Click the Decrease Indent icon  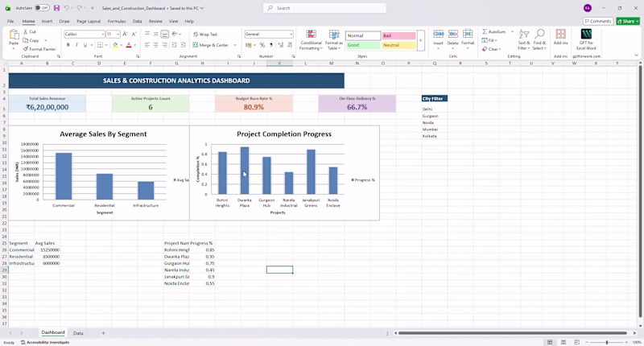coord(174,45)
